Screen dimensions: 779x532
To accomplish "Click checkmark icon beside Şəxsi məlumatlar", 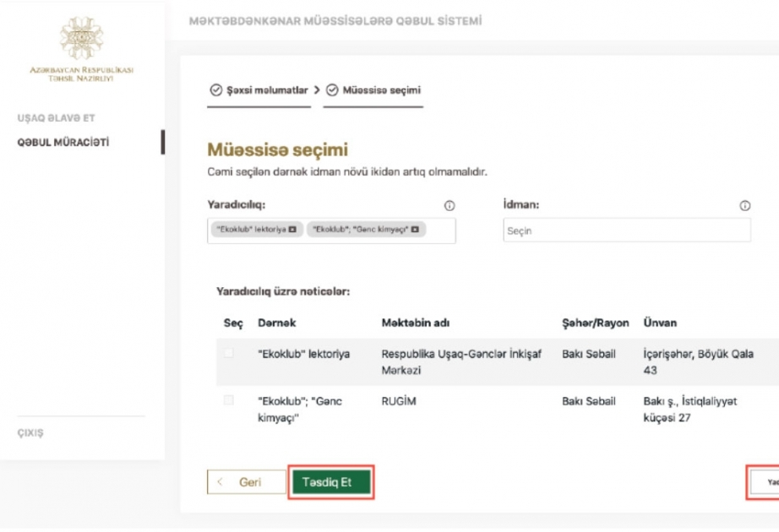I will pos(216,90).
